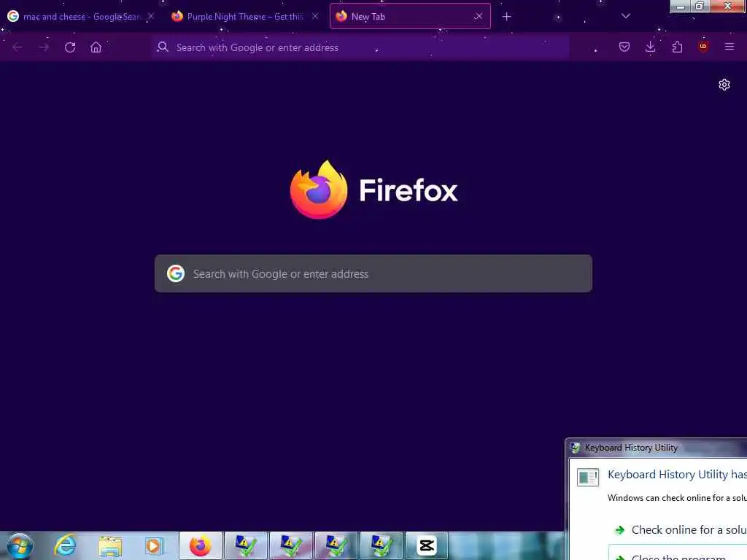Image resolution: width=747 pixels, height=560 pixels.
Task: Switch to Purple Night Theme tab
Action: (245, 17)
